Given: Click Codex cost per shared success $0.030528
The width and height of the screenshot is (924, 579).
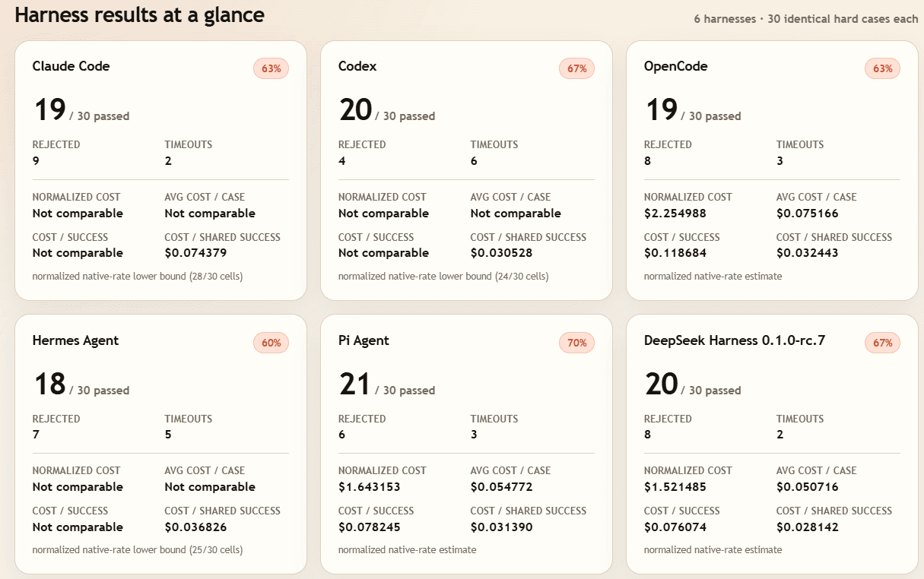Looking at the screenshot, I should point(501,253).
